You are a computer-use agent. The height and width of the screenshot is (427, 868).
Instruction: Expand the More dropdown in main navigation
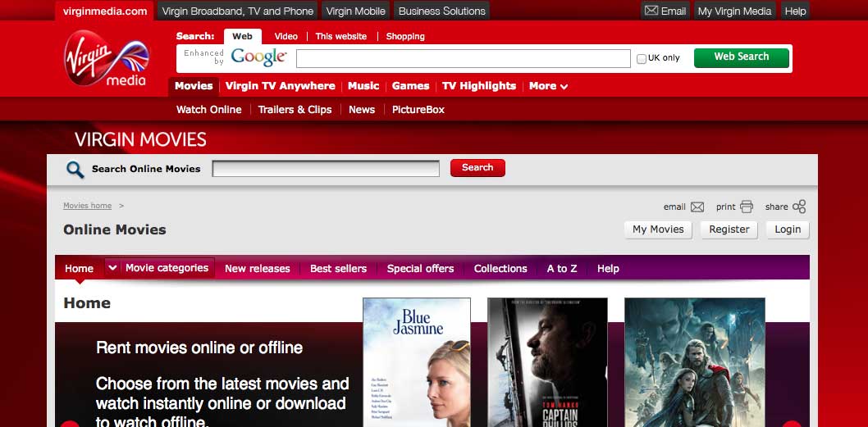pyautogui.click(x=548, y=86)
